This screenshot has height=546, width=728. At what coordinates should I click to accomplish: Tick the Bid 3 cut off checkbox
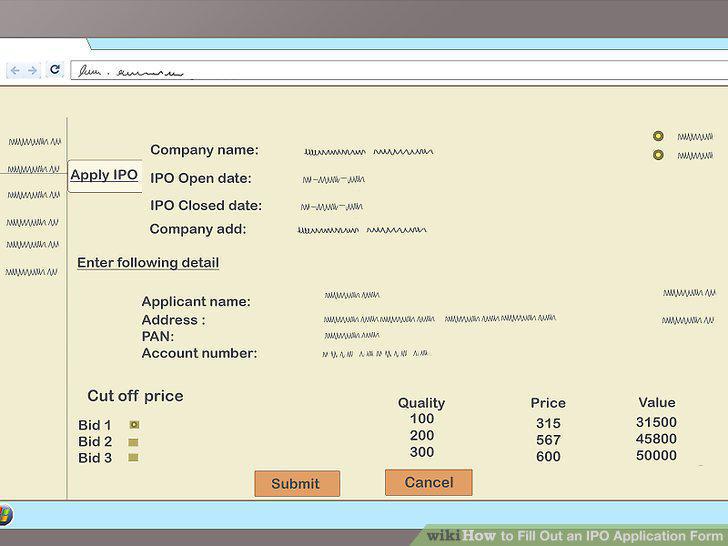tap(133, 458)
